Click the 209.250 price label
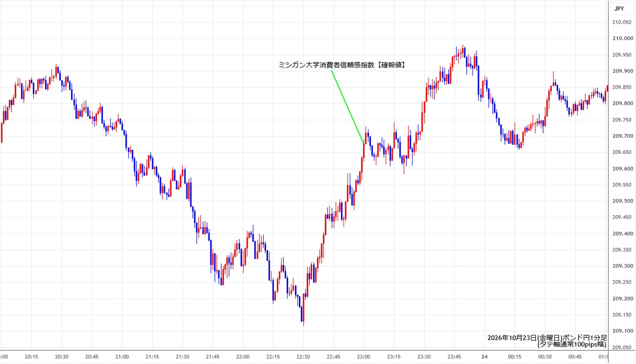The width and height of the screenshot is (636, 364). click(621, 282)
